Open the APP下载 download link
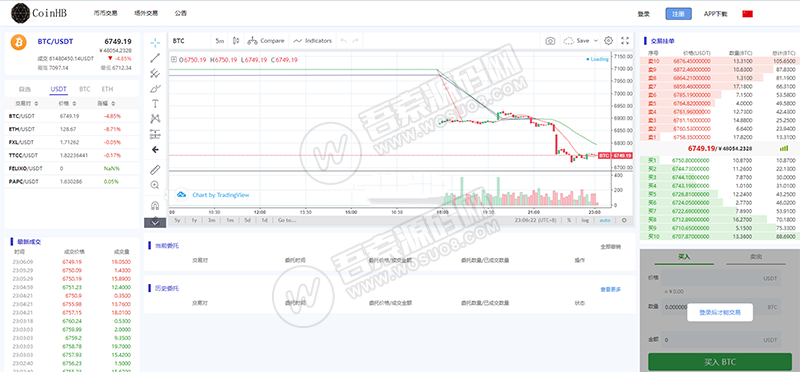This screenshot has width=800, height=372. tap(716, 14)
